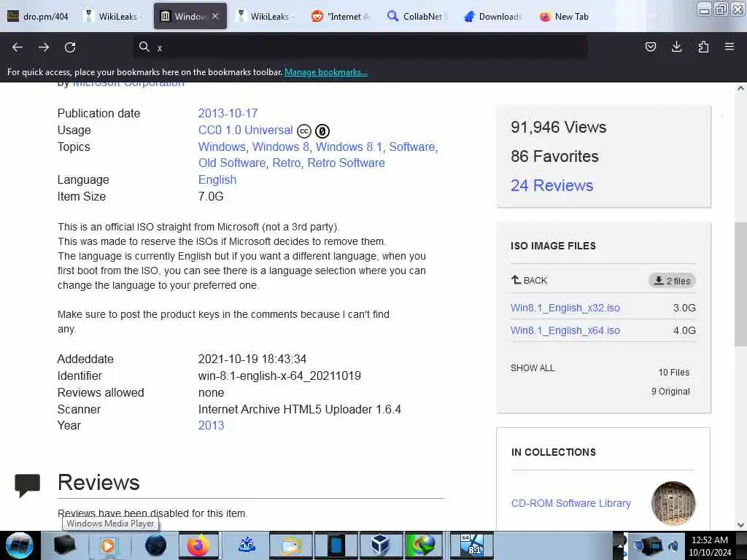This screenshot has height=560, width=747.
Task: Open the CD-ROM Software Library collection
Action: click(570, 503)
